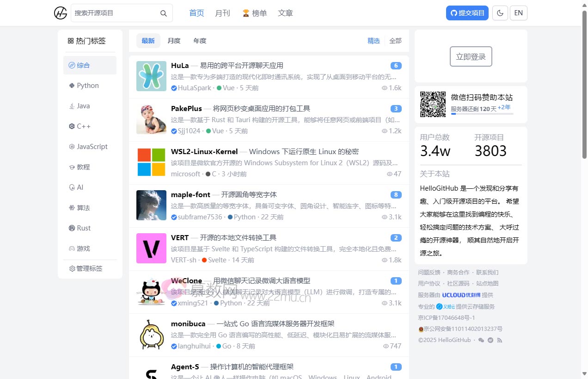588x379 pixels.
Task: Click the WeChat icon in footer
Action: pos(481,340)
